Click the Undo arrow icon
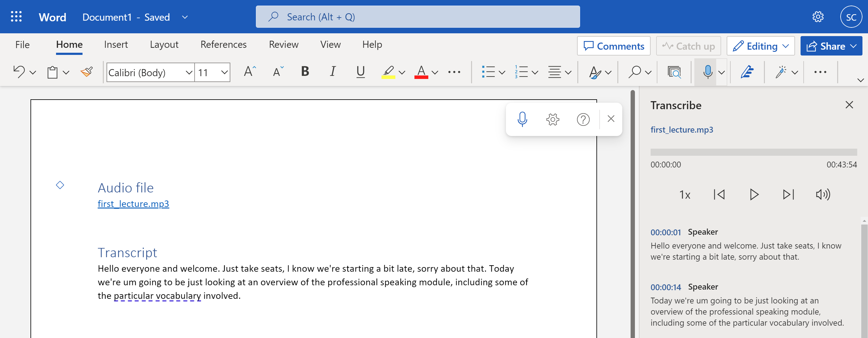This screenshot has width=868, height=338. click(19, 72)
